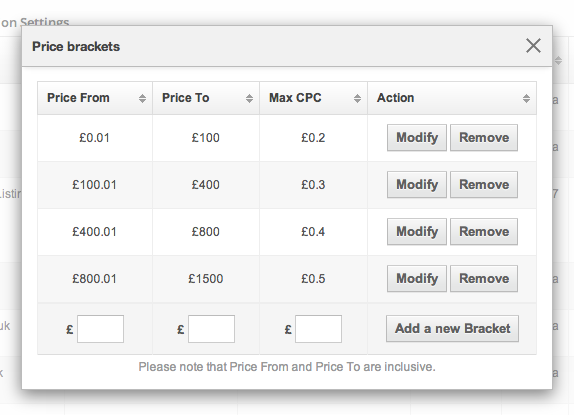
Task: Sort by Price To column arrows
Action: 249,98
